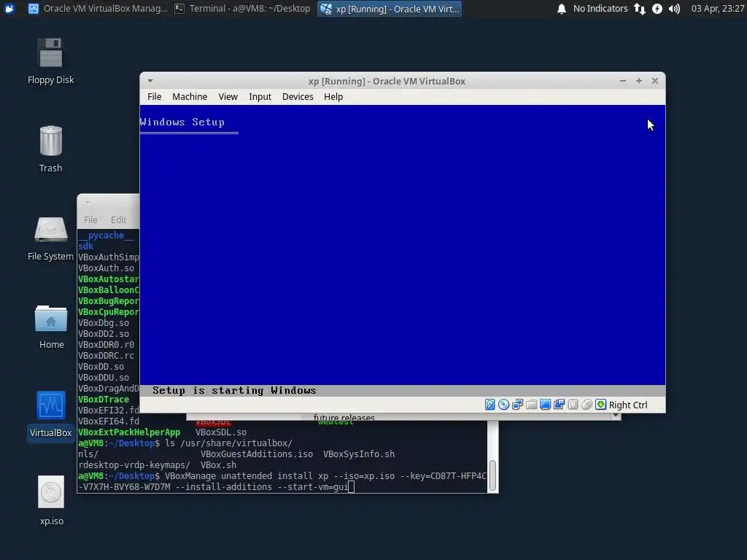Open the window menu arrow on the xp VM title bar

click(x=150, y=81)
